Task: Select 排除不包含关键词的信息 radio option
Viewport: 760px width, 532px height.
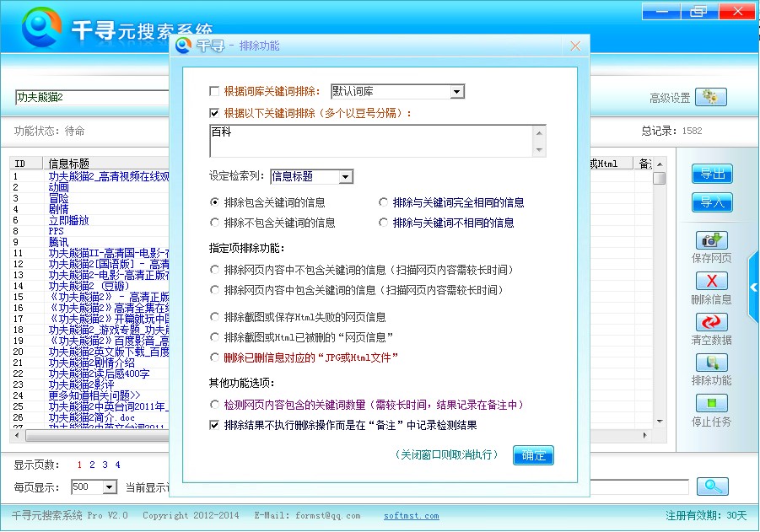Action: (x=214, y=223)
